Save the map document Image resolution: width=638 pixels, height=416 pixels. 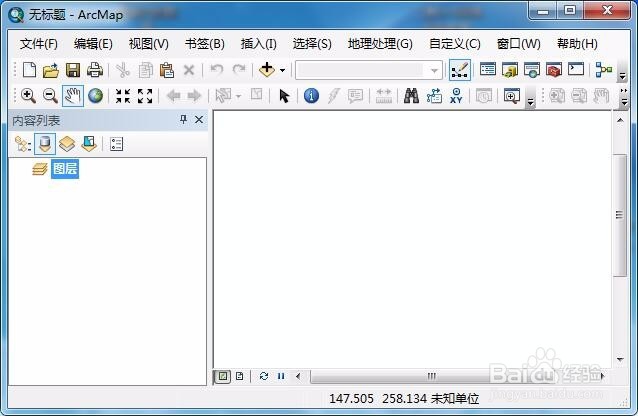tap(73, 70)
